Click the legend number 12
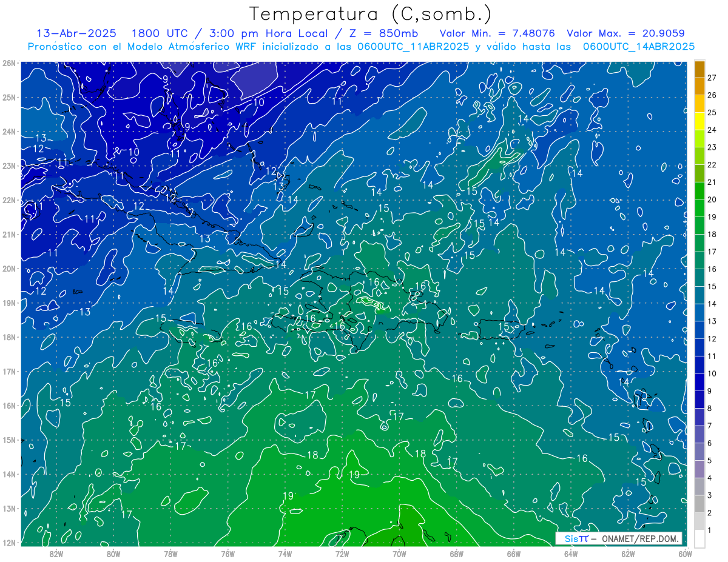728x562 pixels. (x=712, y=339)
